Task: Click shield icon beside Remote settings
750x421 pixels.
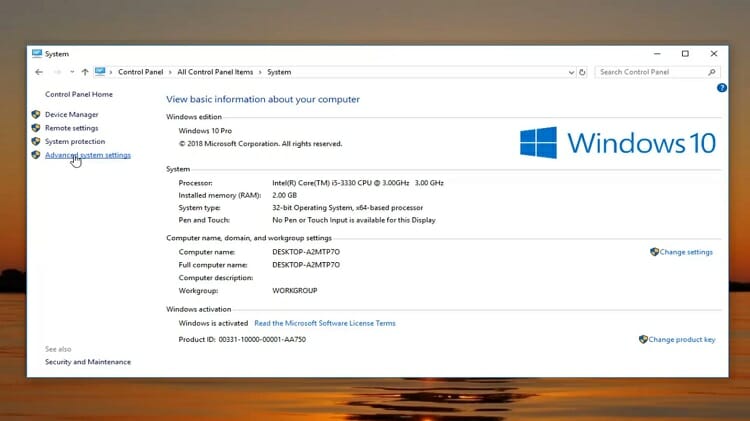Action: click(36, 128)
